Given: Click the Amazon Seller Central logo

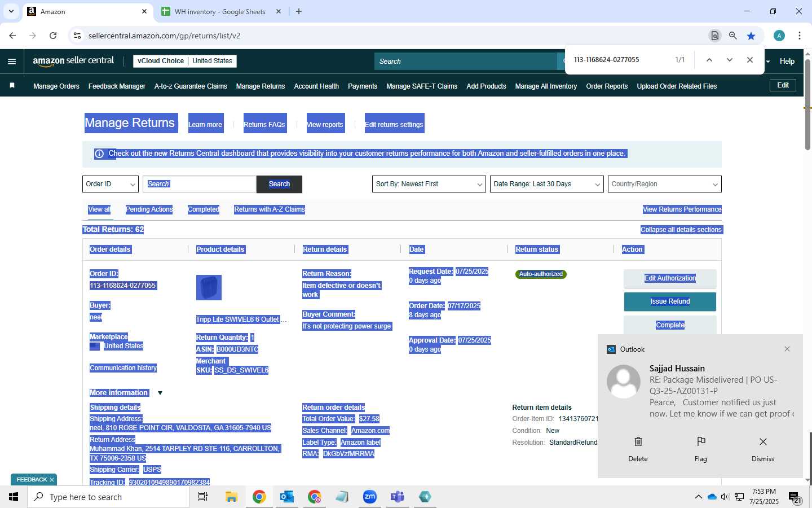Looking at the screenshot, I should click(73, 61).
